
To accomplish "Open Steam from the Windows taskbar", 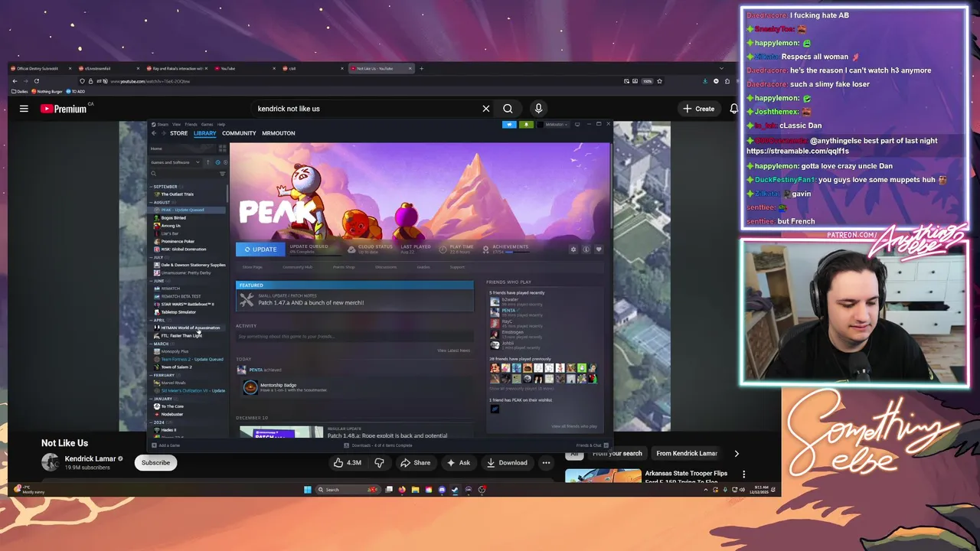I will tap(455, 490).
